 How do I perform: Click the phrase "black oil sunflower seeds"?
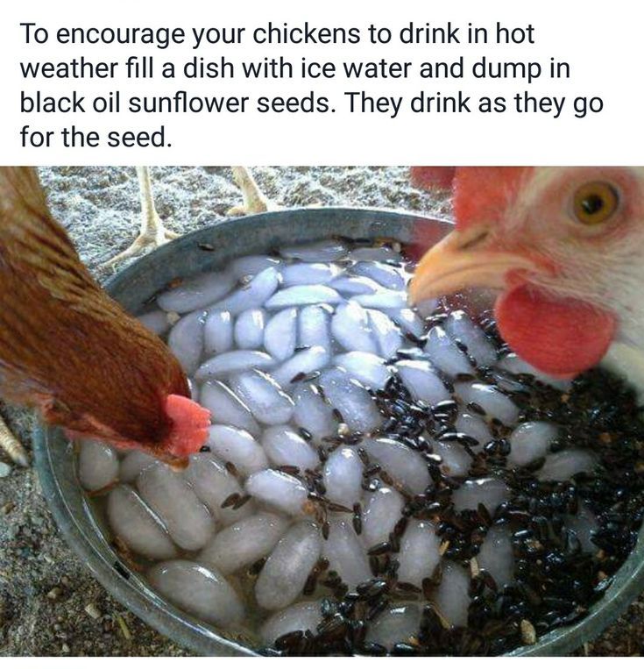coord(175,103)
